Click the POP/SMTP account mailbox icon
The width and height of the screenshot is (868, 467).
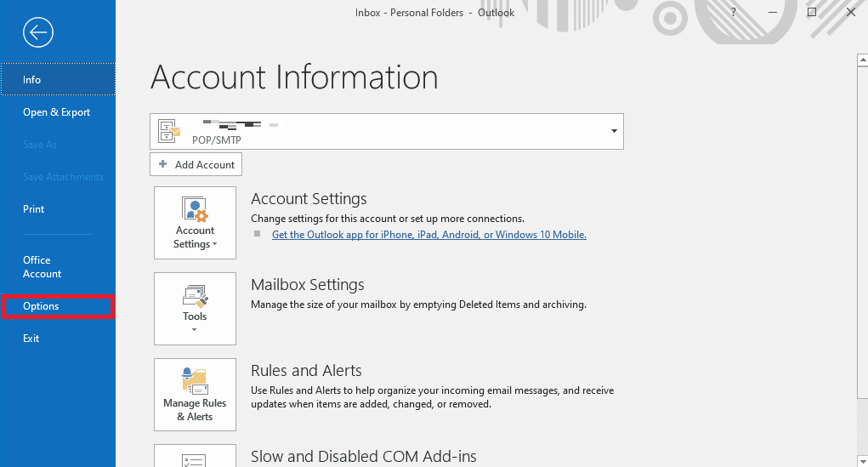coord(169,131)
